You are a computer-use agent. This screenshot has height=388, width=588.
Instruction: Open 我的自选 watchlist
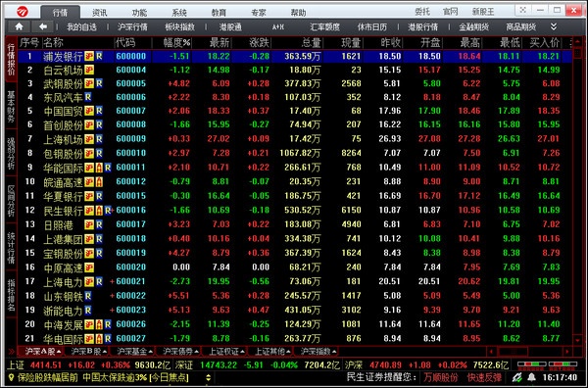pos(81,27)
